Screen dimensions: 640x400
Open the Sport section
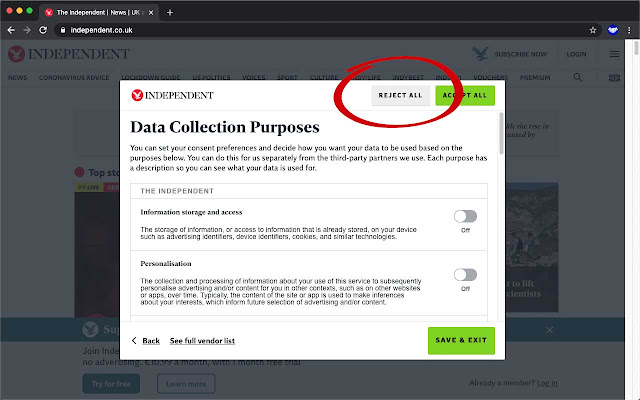click(287, 78)
